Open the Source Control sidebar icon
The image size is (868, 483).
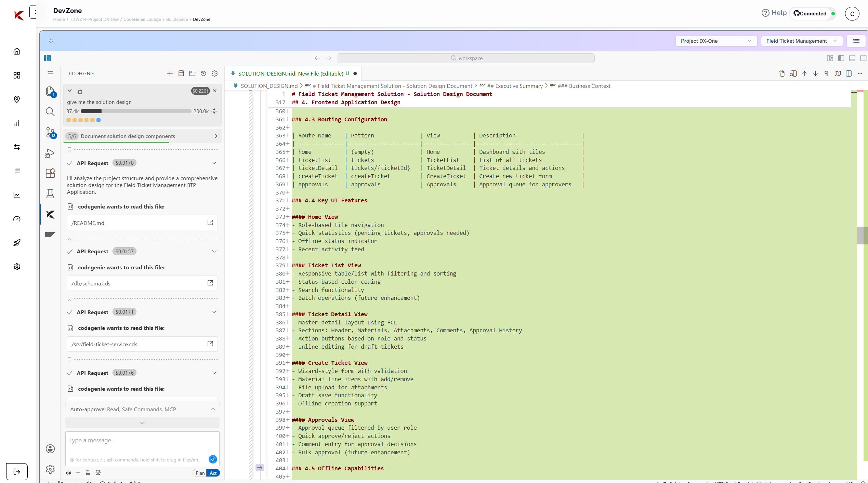click(50, 133)
